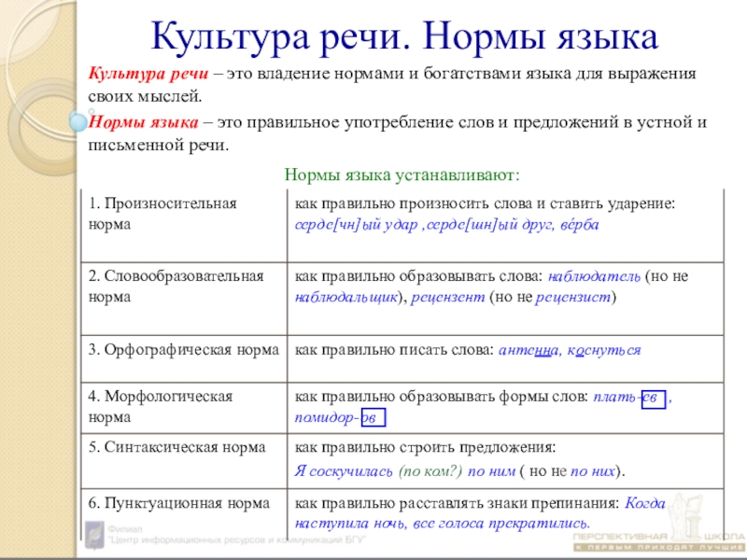Image resolution: width=747 pixels, height=560 pixels.
Task: Click the blue phrase "по ним"
Action: point(491,471)
